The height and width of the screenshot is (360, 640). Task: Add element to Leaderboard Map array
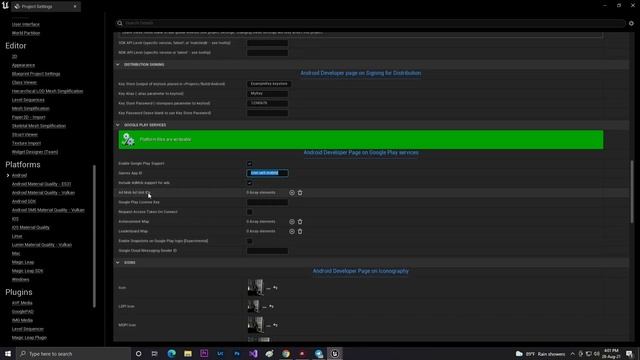click(x=291, y=231)
